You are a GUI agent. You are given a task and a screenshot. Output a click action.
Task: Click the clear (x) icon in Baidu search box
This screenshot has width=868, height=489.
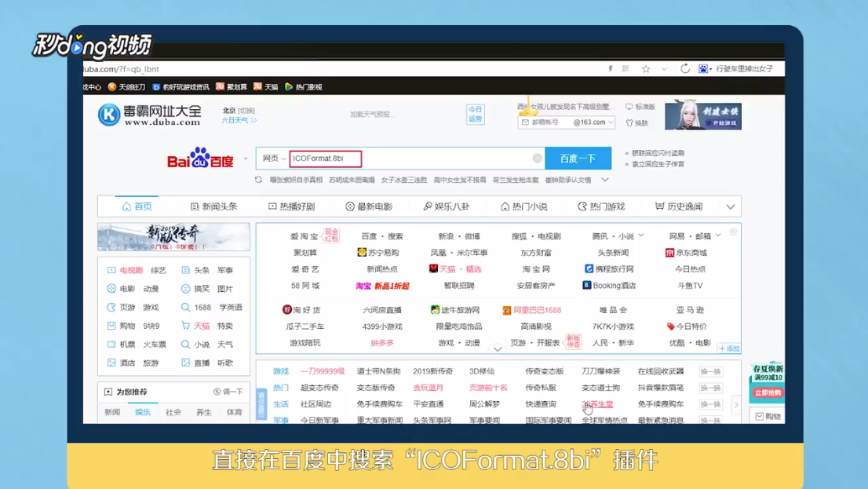[x=537, y=159]
